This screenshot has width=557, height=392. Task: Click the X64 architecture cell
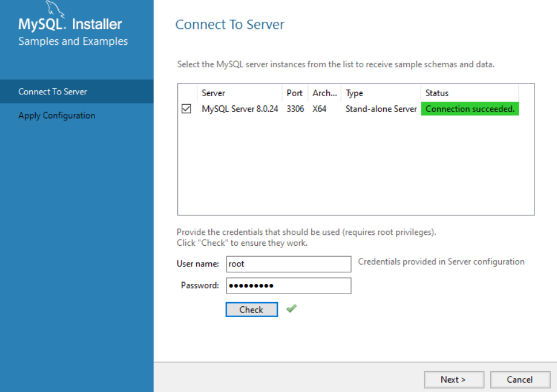tap(319, 109)
